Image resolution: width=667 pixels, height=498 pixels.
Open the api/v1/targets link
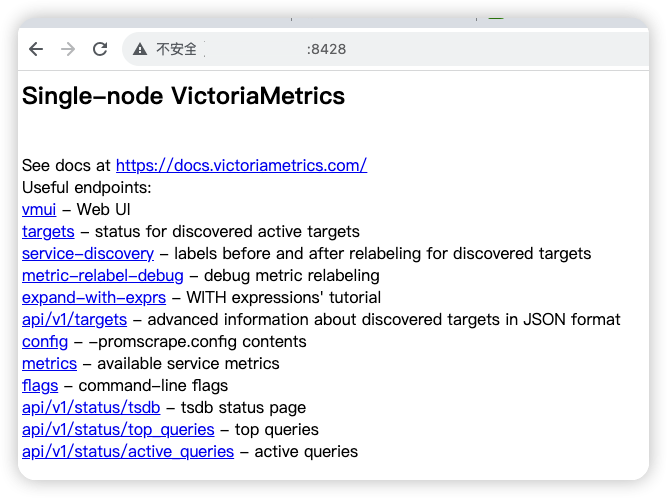coord(74,320)
